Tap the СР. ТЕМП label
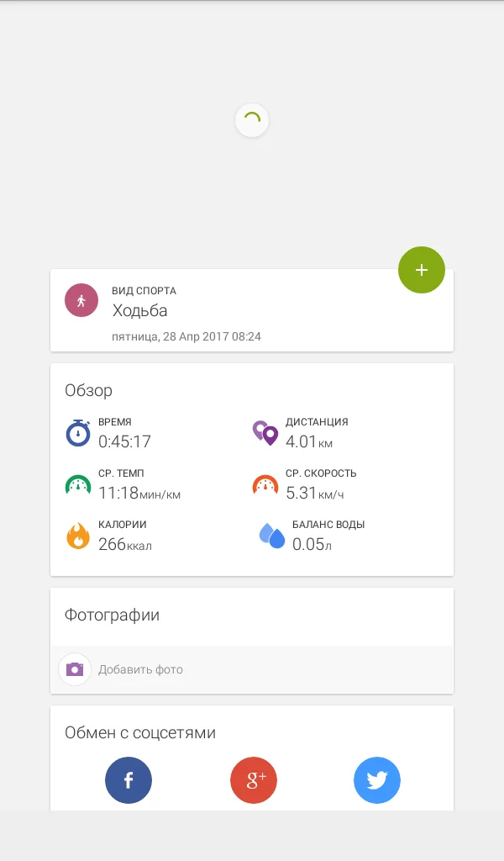 point(121,473)
